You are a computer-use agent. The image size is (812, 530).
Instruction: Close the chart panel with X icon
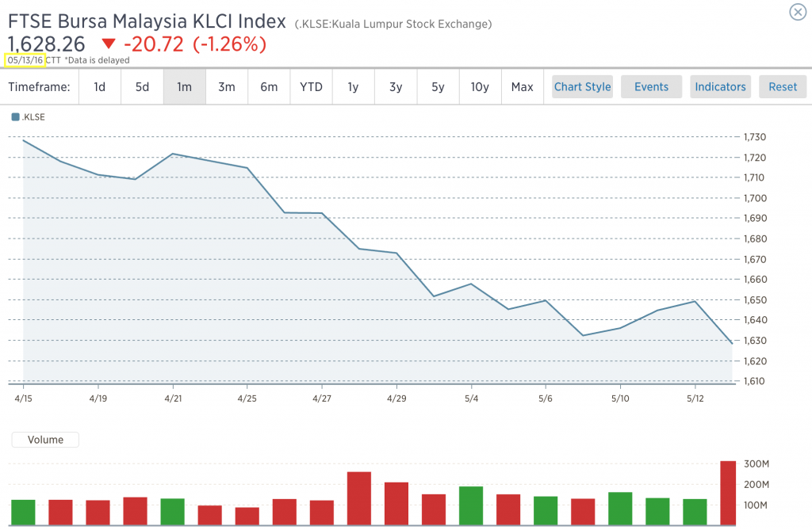click(x=798, y=12)
